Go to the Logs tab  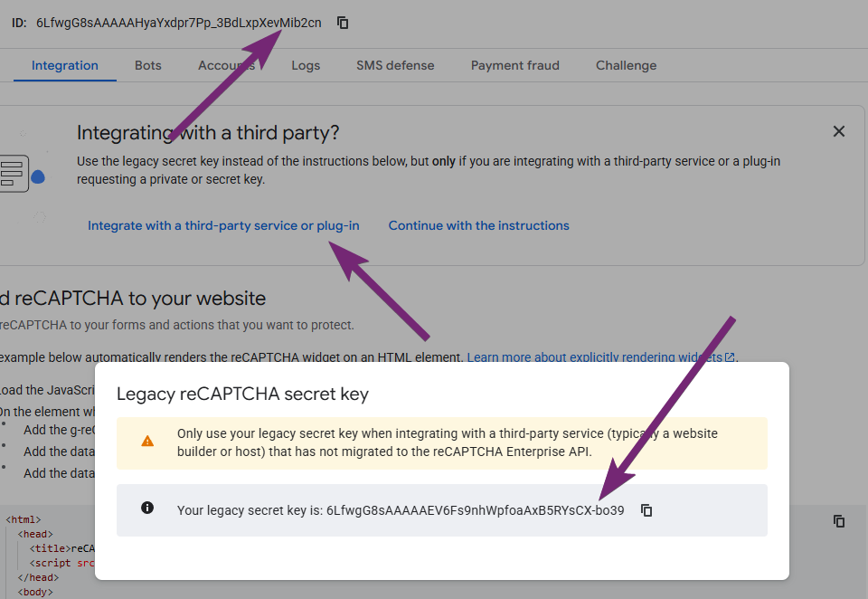click(x=306, y=65)
